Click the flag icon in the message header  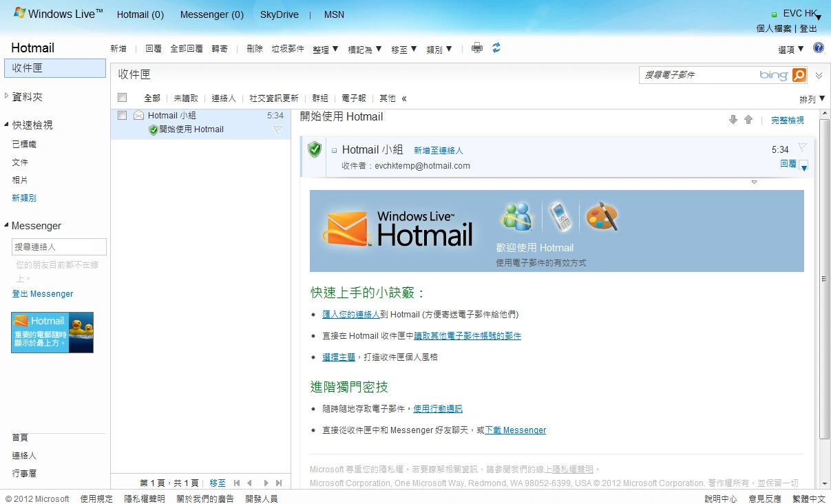[802, 147]
